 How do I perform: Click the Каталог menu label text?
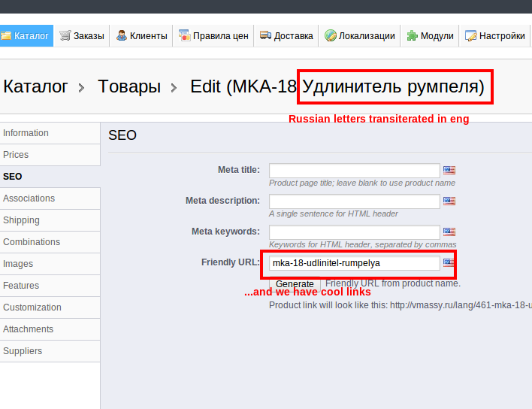coord(32,36)
